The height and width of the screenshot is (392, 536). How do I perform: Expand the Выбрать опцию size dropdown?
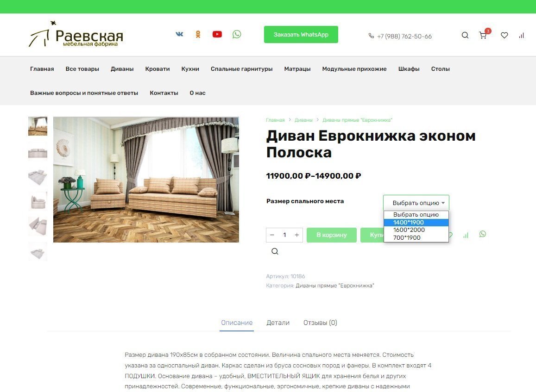pyautogui.click(x=416, y=203)
